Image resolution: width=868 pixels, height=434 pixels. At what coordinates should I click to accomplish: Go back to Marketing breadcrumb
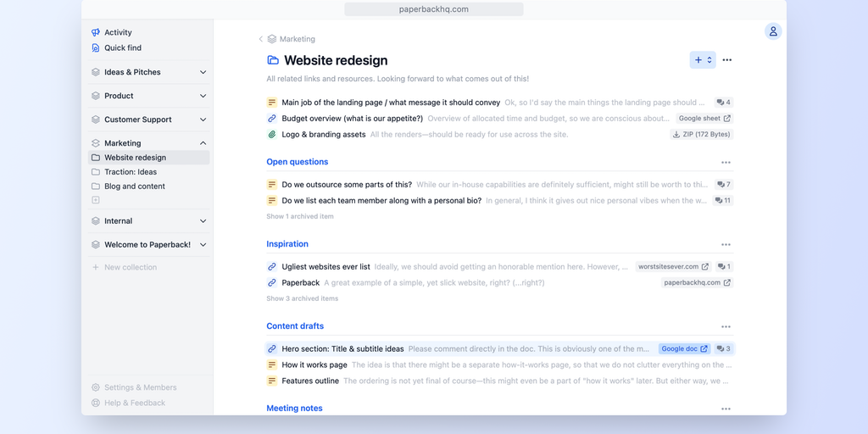pos(297,39)
